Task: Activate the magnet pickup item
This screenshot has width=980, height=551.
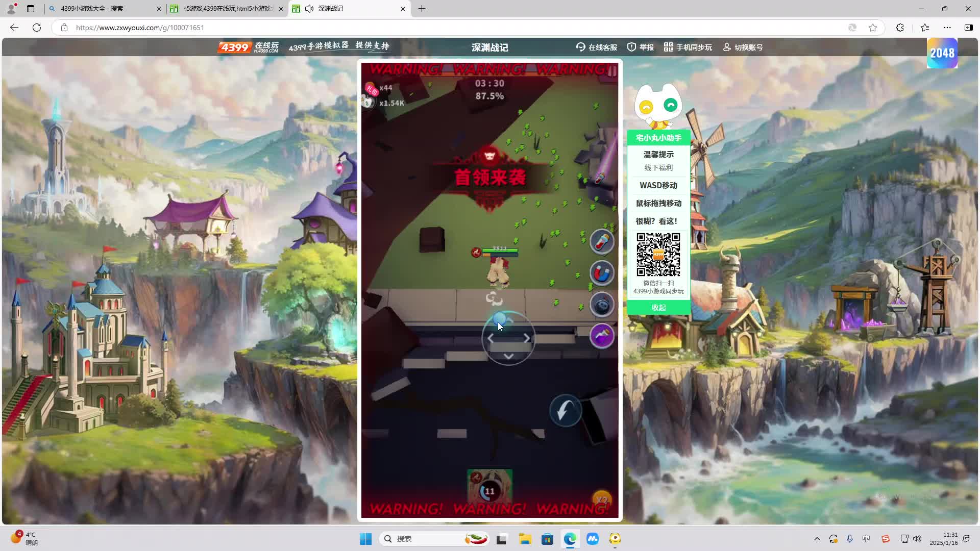Action: coord(602,273)
